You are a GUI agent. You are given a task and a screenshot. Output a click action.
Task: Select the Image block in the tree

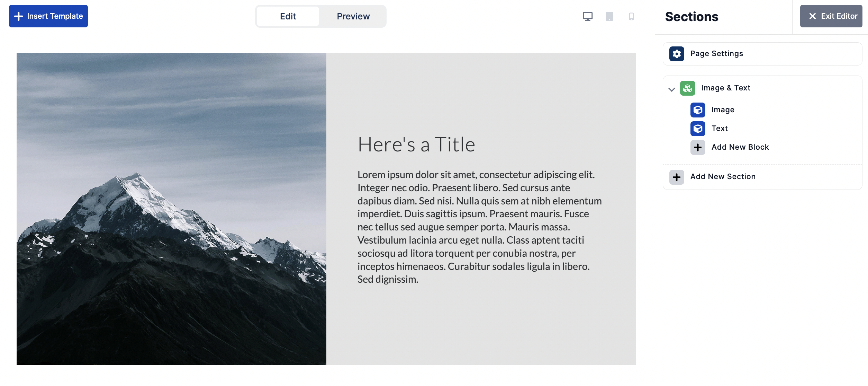pos(723,110)
